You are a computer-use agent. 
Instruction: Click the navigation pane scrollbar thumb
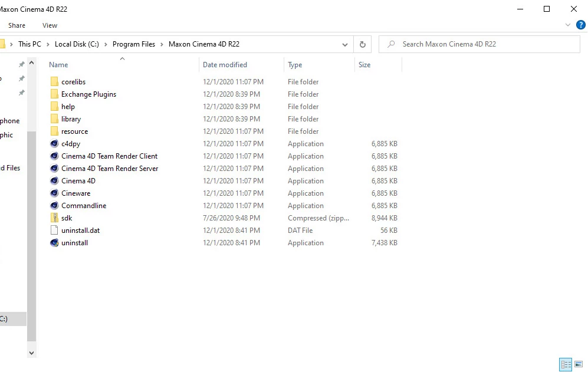coord(31,236)
